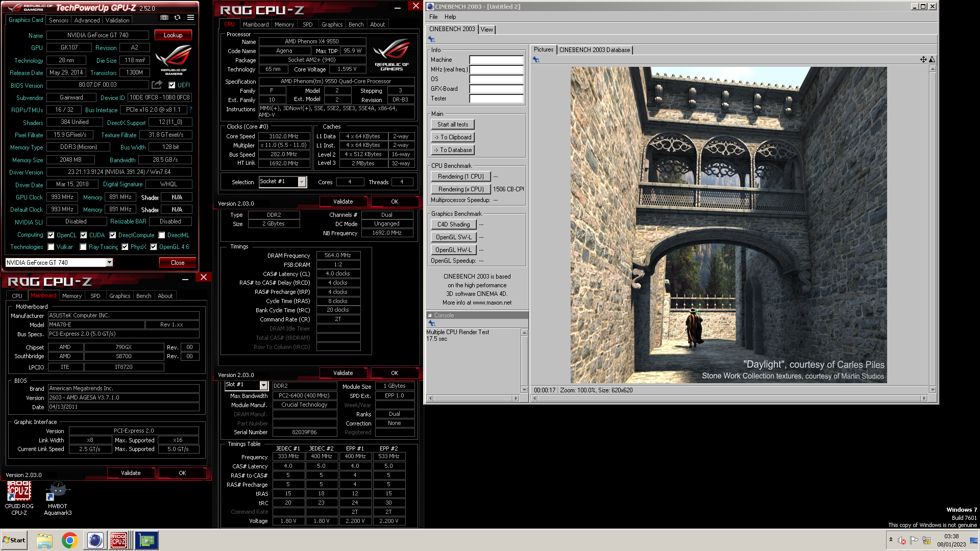Click the pin icon in the Console panel
Image resolution: width=980 pixels, height=551 pixels.
click(x=431, y=323)
